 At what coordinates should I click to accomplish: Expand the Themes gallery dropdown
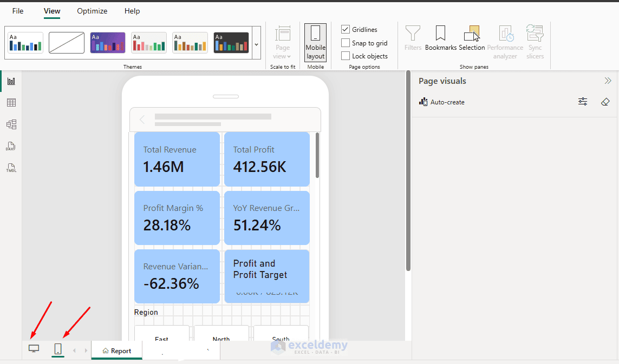pyautogui.click(x=257, y=44)
